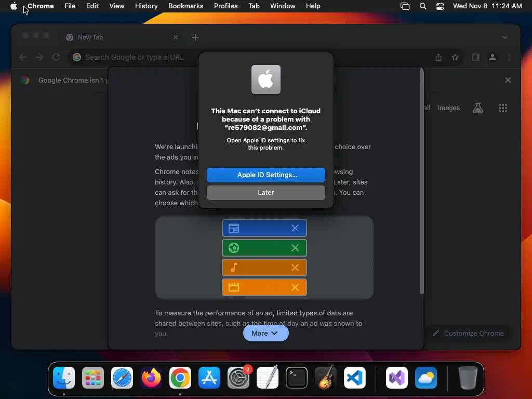Click the date and time in the menu bar

487,6
